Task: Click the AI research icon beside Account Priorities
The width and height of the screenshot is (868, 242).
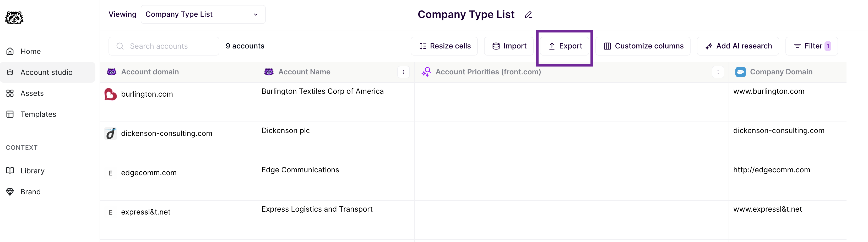Action: pos(426,72)
